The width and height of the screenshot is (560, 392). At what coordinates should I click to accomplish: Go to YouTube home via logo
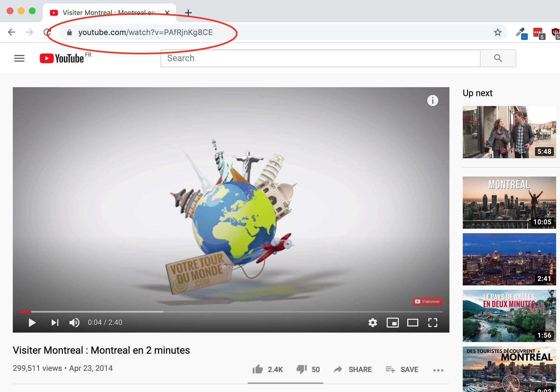(x=62, y=58)
